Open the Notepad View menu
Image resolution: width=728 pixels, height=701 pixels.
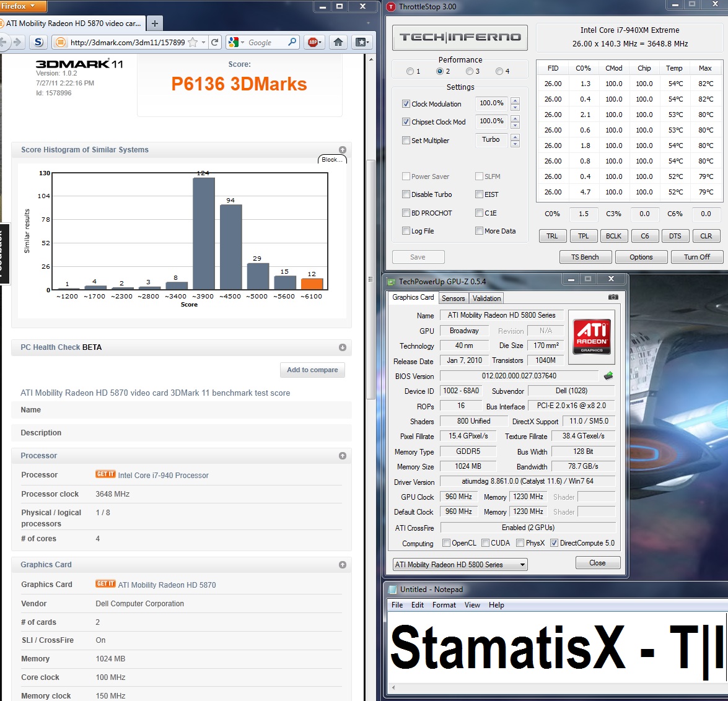[472, 605]
